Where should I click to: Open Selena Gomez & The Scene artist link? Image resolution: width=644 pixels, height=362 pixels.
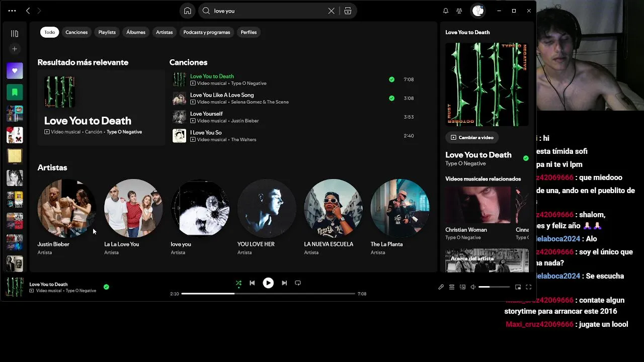click(260, 102)
